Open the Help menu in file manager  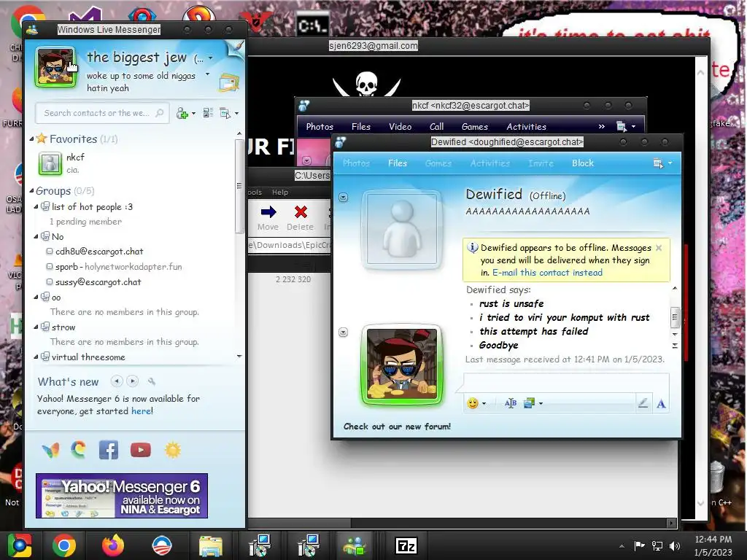280,192
